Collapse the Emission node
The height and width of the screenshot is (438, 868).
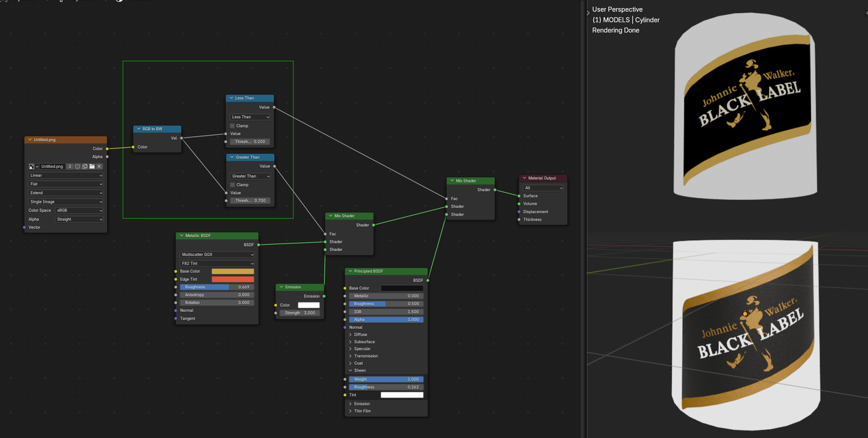[x=280, y=287]
